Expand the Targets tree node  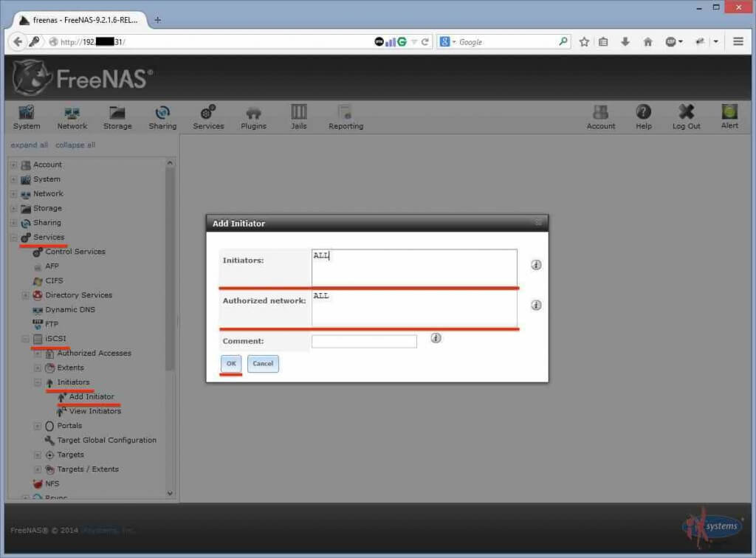coord(38,455)
